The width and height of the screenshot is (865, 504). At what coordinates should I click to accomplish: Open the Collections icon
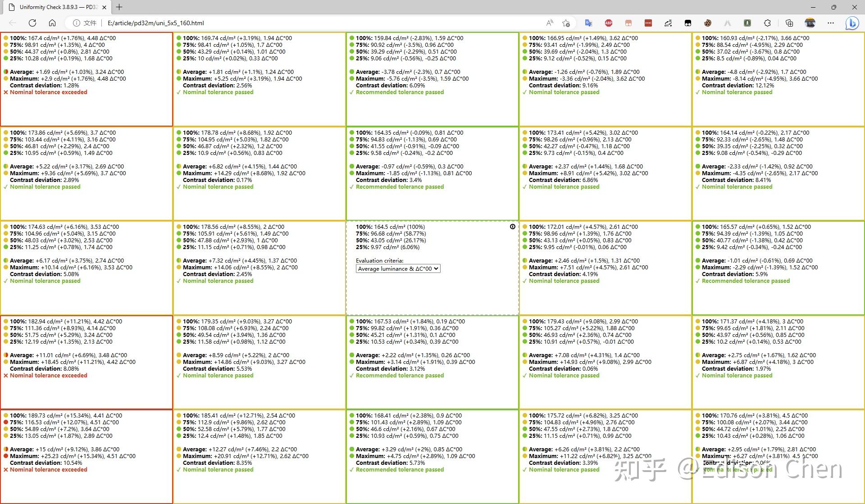pos(789,23)
